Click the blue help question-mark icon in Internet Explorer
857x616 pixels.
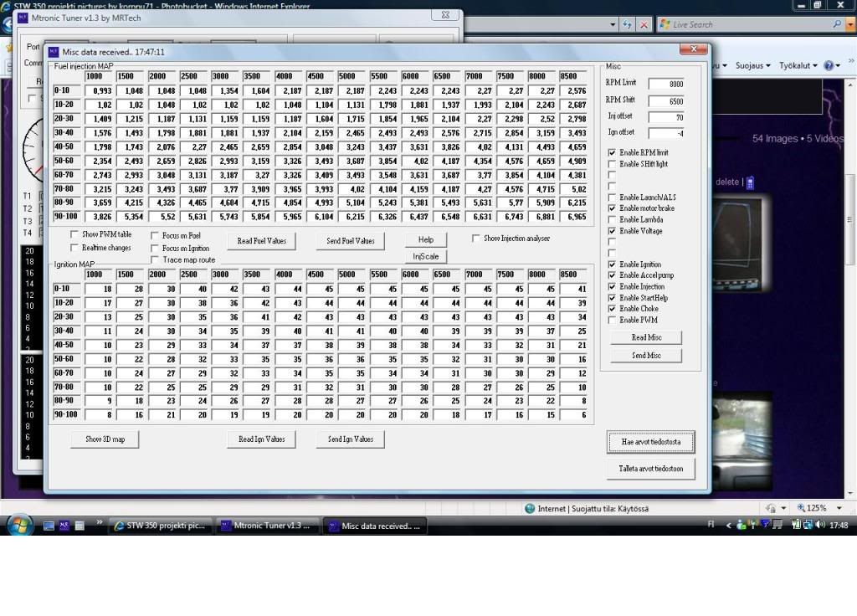click(829, 65)
